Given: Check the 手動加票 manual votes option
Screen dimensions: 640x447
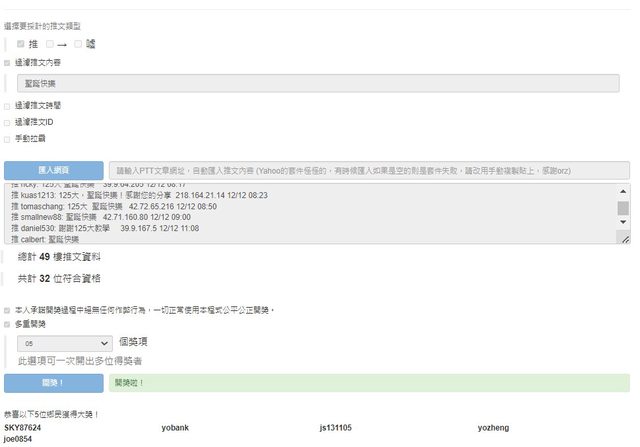Looking at the screenshot, I should (8, 139).
